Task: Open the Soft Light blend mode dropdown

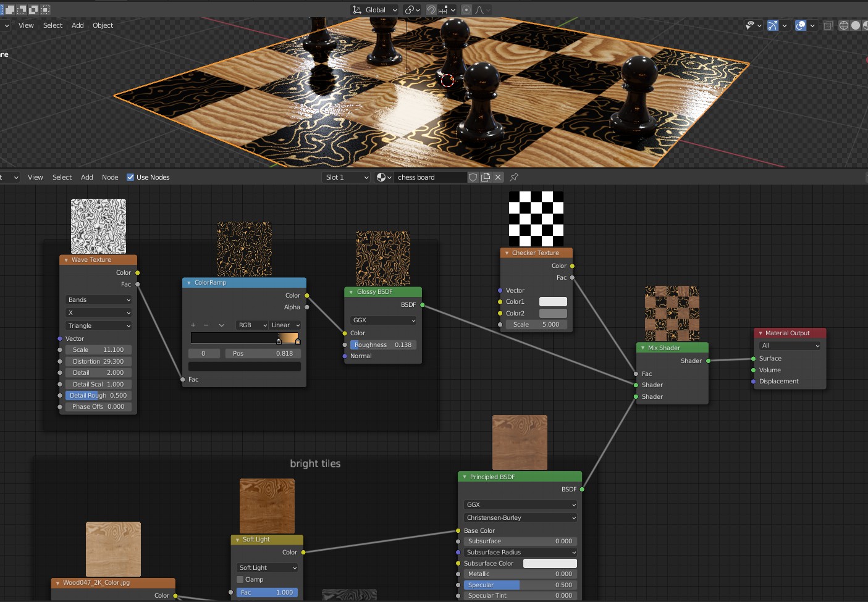Action: [266, 567]
